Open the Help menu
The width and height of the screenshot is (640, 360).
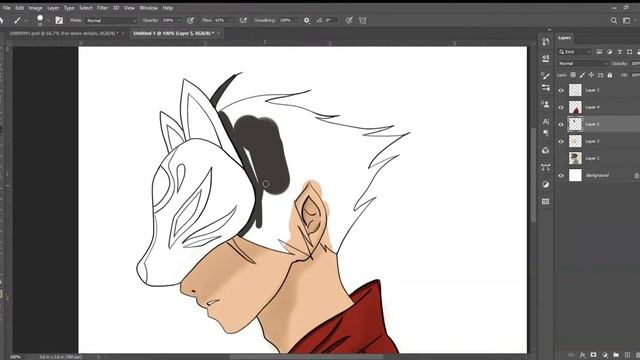point(168,8)
